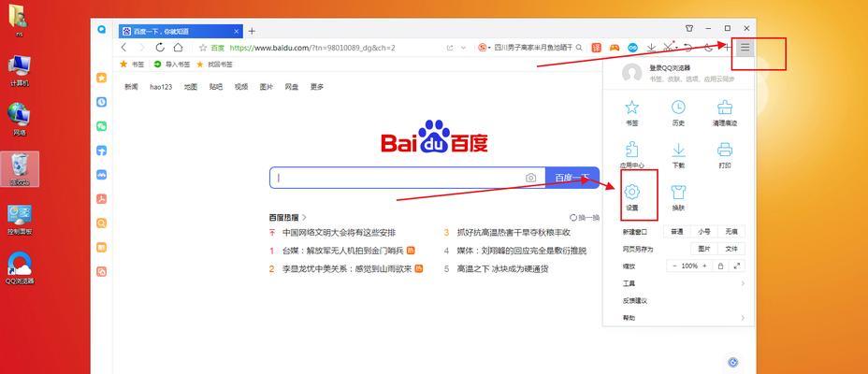Viewport: 868px width, 374px height.
Task: Save page as 文件 button
Action: pos(731,249)
